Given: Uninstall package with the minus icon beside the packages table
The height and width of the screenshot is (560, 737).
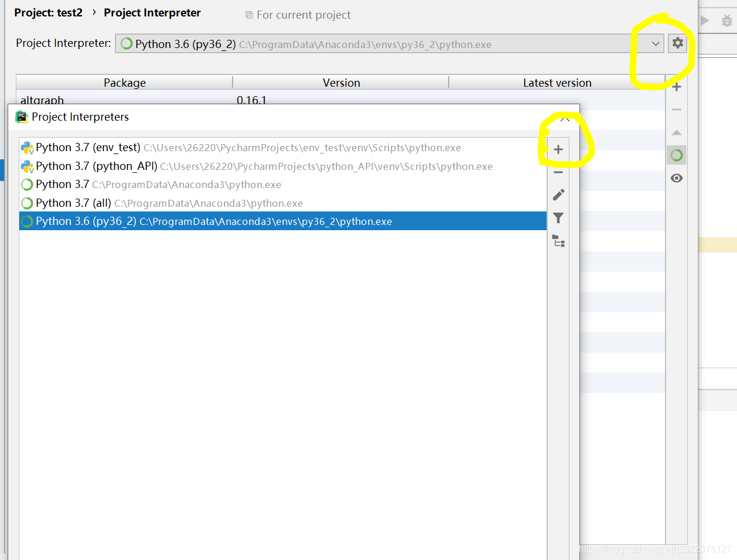Looking at the screenshot, I should point(677,110).
